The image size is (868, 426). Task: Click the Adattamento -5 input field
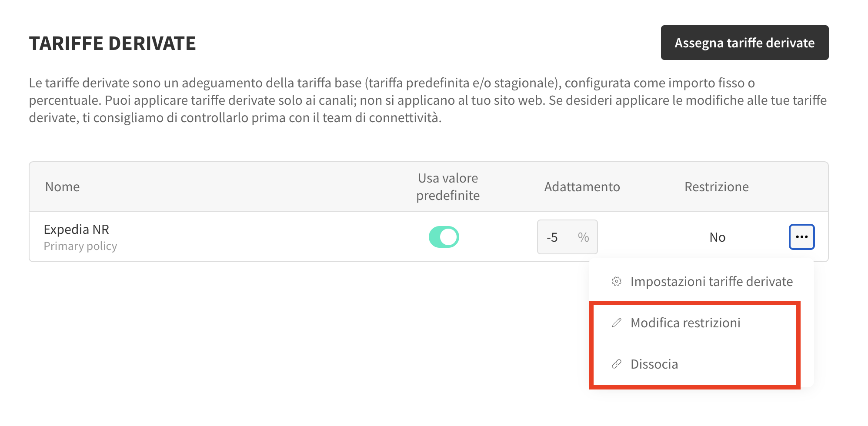[567, 237]
